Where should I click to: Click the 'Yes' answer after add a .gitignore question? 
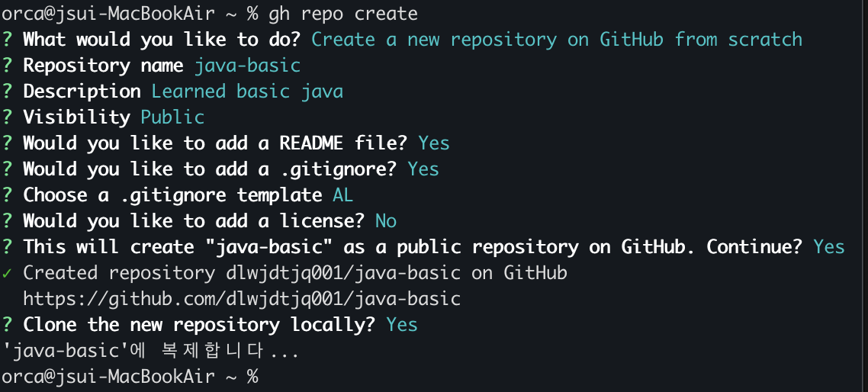423,169
